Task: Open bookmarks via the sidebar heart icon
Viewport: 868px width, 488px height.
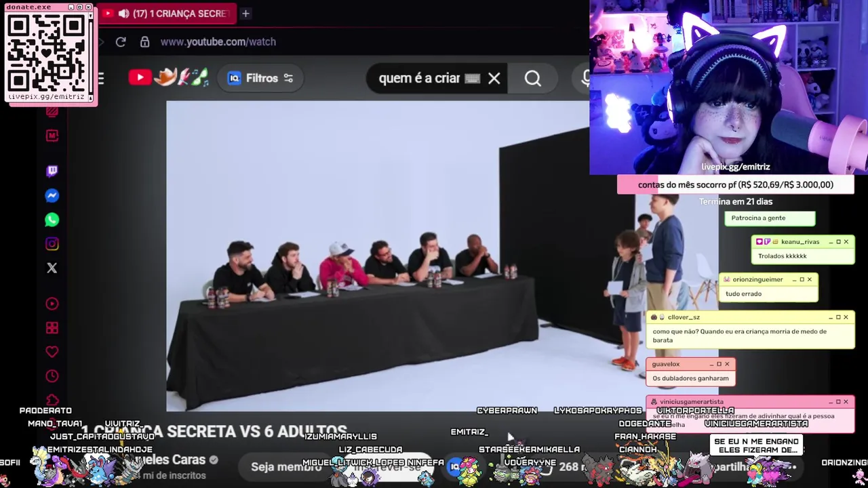Action: [52, 352]
